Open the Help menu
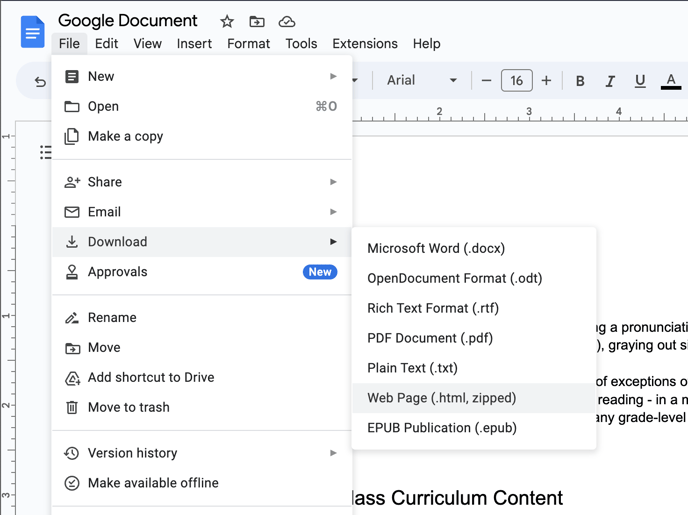Image resolution: width=688 pixels, height=515 pixels. coord(426,44)
